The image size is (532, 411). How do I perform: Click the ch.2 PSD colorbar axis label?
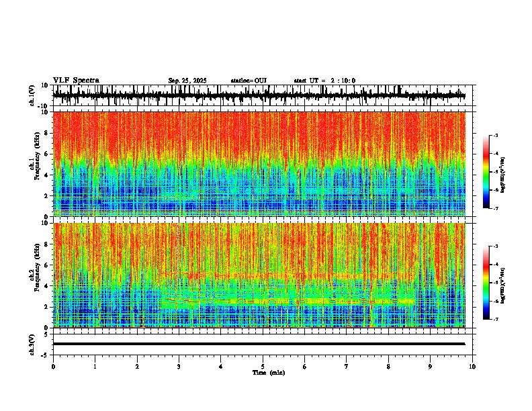click(502, 285)
